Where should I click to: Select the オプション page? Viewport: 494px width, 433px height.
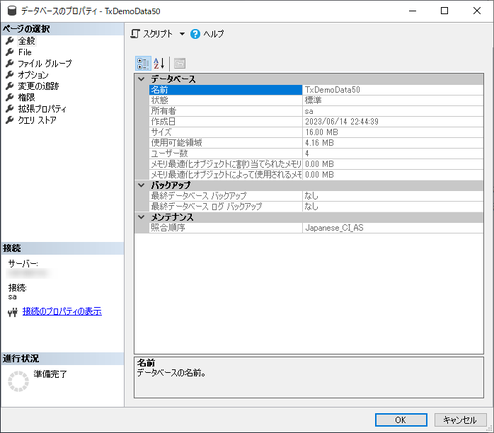(x=33, y=75)
